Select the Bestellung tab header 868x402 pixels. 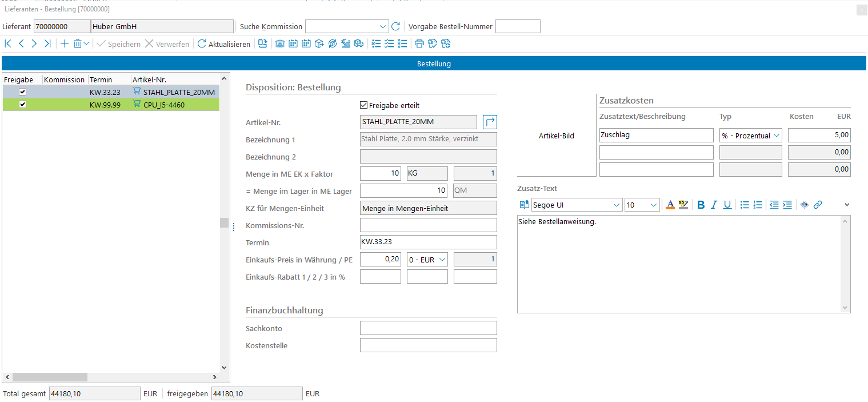[x=434, y=64]
